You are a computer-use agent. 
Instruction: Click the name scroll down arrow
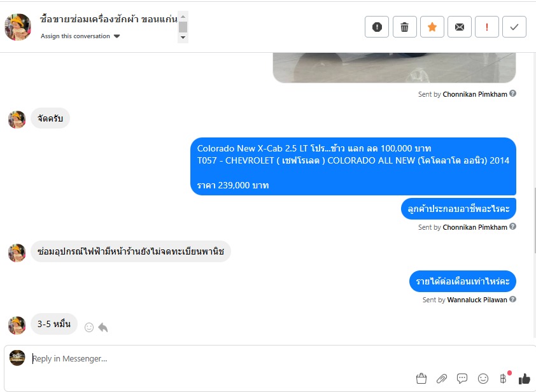pos(183,38)
